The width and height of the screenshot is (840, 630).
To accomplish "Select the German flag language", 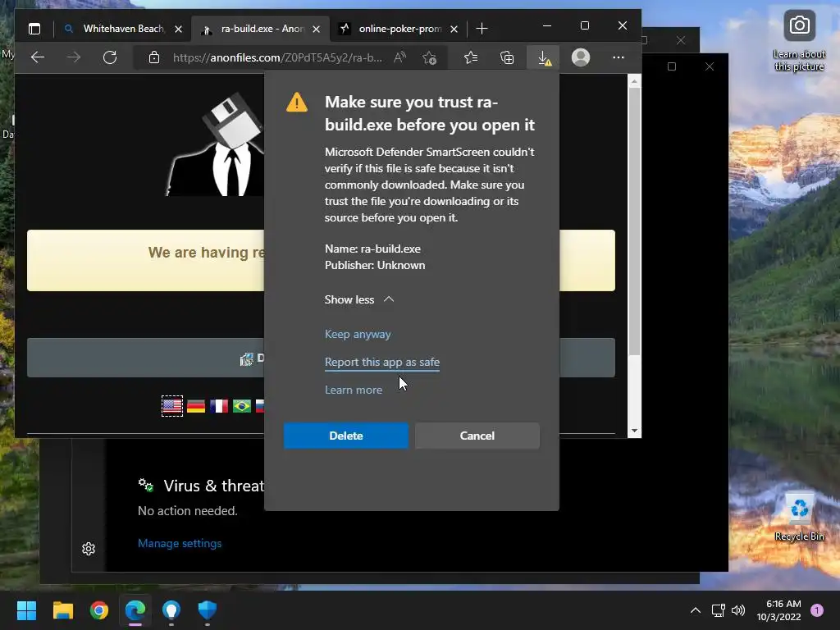I will (x=195, y=406).
